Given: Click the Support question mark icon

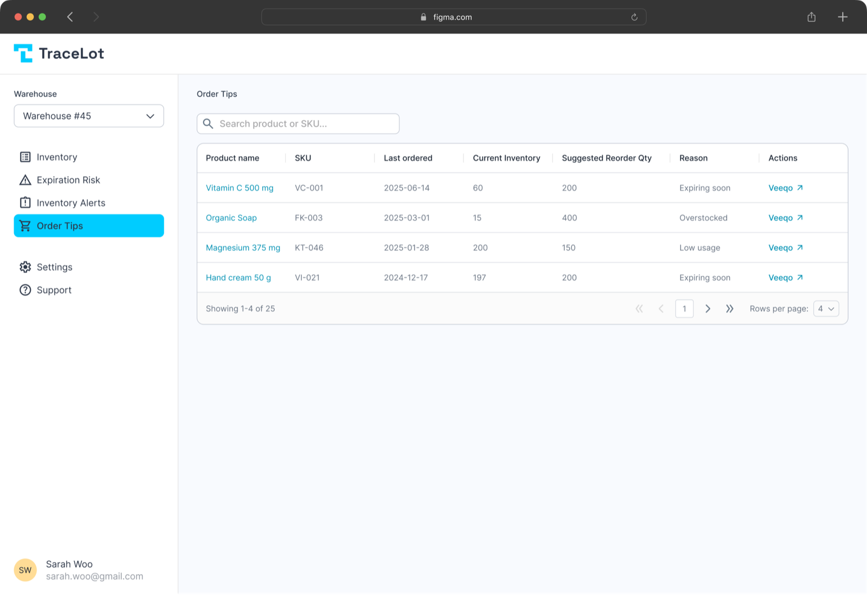Looking at the screenshot, I should pyautogui.click(x=25, y=289).
